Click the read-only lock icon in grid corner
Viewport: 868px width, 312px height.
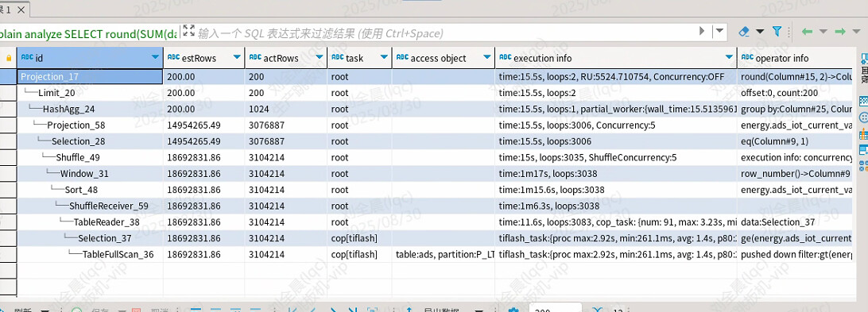coord(9,57)
